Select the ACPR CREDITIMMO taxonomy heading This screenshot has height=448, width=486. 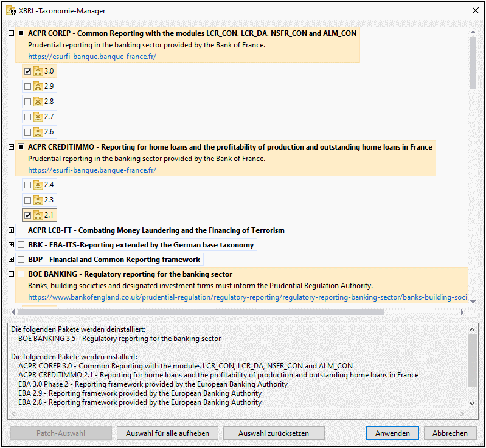(230, 147)
